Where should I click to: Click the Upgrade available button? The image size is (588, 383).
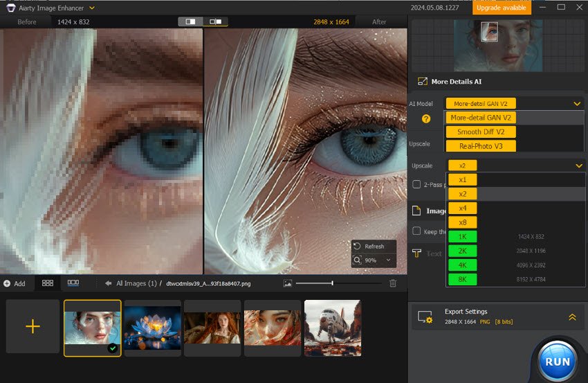point(502,8)
